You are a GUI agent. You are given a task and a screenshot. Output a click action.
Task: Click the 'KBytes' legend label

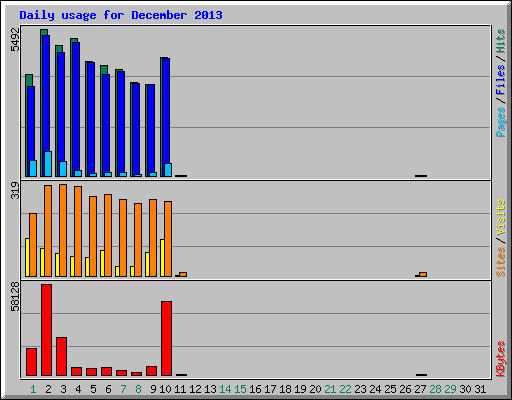501,359
